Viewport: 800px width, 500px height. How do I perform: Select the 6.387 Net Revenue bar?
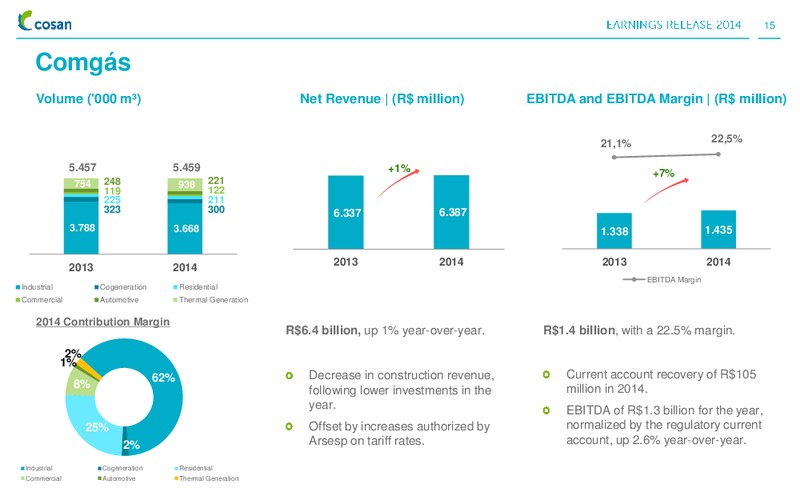[x=452, y=212]
